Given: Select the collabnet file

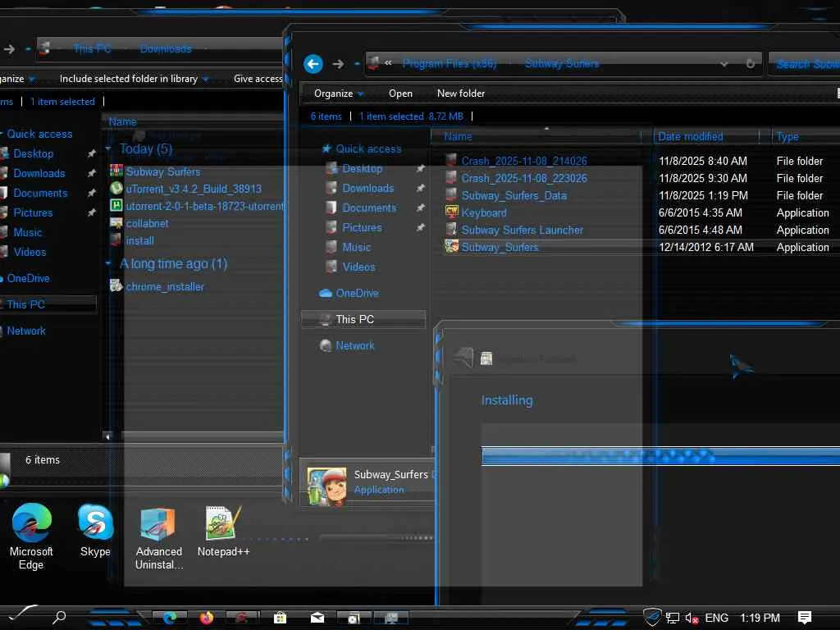Looking at the screenshot, I should click(139, 223).
